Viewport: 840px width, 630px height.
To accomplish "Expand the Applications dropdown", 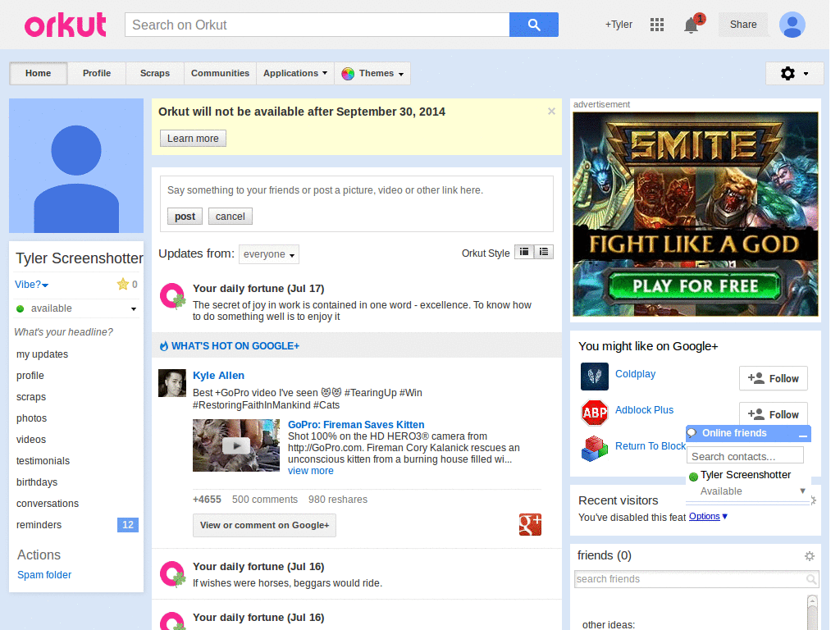I will click(x=294, y=73).
